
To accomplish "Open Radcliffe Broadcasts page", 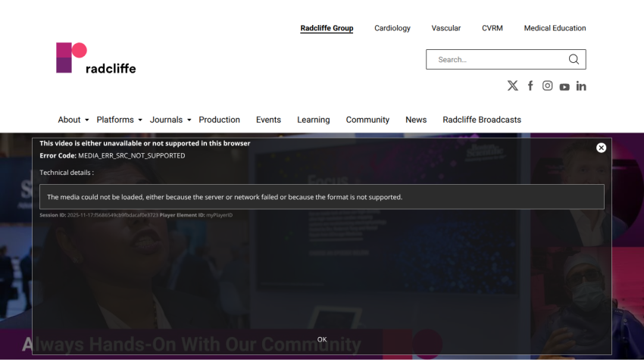I will pos(482,120).
